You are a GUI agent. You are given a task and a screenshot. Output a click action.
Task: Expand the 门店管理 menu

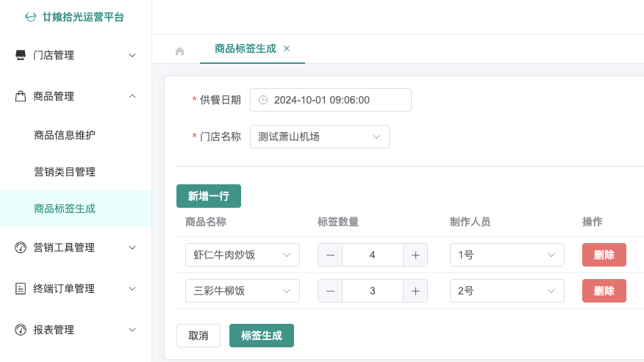point(132,55)
